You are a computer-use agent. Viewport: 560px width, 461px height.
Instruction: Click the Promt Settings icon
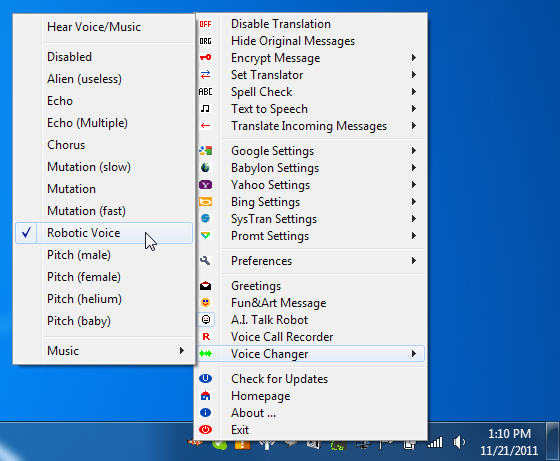click(205, 235)
